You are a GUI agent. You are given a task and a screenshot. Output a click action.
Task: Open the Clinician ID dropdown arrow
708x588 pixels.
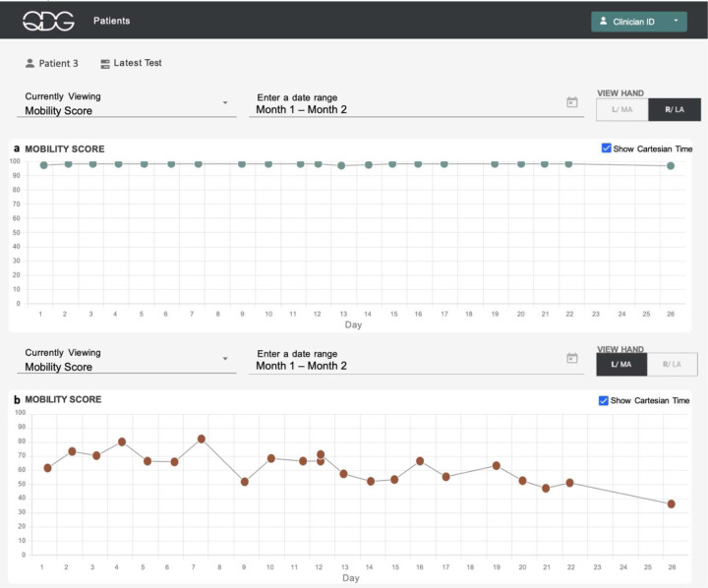(x=676, y=21)
